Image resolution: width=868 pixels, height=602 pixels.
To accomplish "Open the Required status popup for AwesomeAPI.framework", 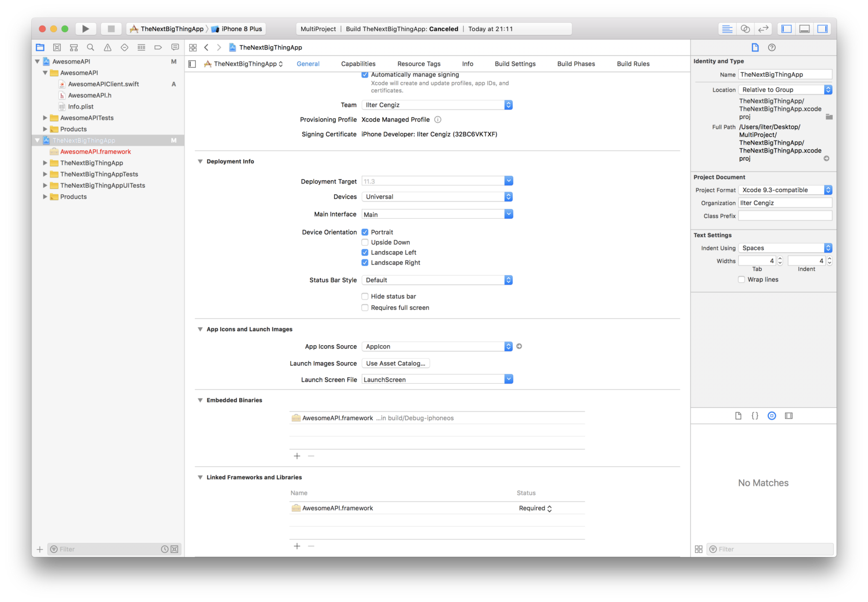I will point(535,509).
